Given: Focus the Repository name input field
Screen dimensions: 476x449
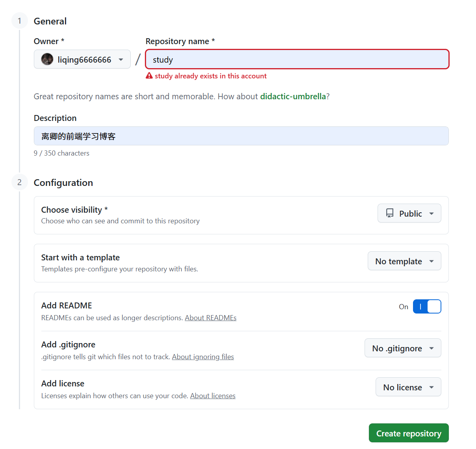Looking at the screenshot, I should coord(297,59).
